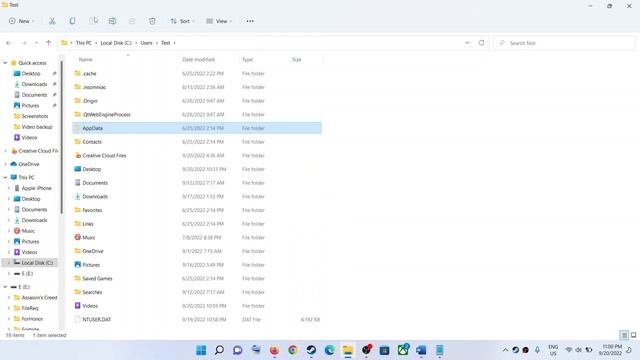Click the Cut scissors icon in toolbar
The width and height of the screenshot is (640, 360).
point(52,21)
